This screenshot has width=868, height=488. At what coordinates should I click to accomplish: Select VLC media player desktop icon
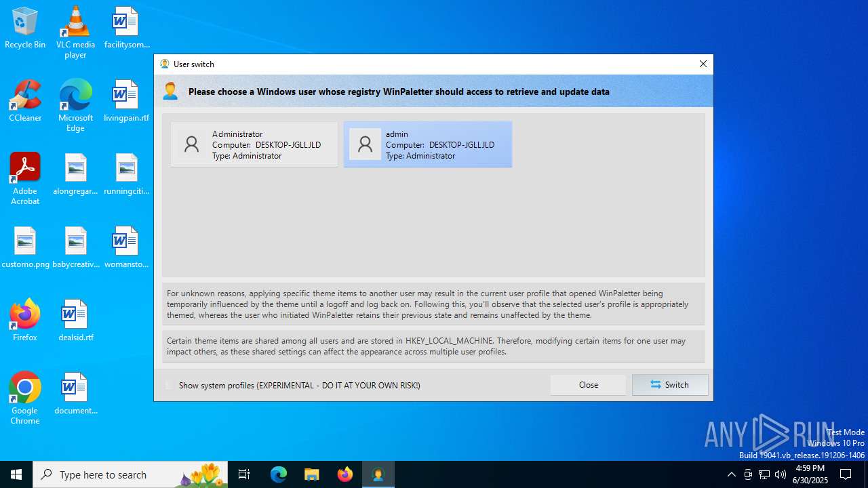75,33
